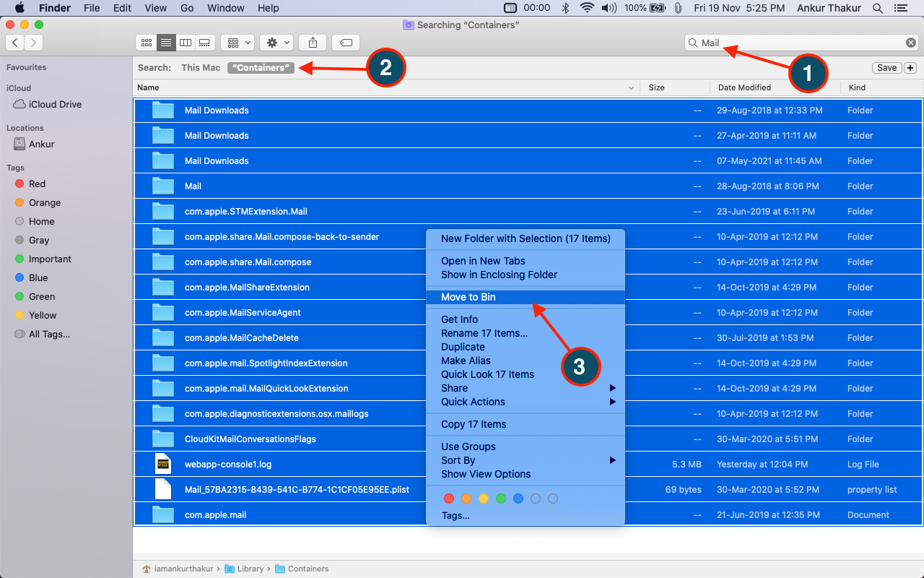Filter by the Green tag in sidebar
This screenshot has width=924, height=578.
pos(35,296)
